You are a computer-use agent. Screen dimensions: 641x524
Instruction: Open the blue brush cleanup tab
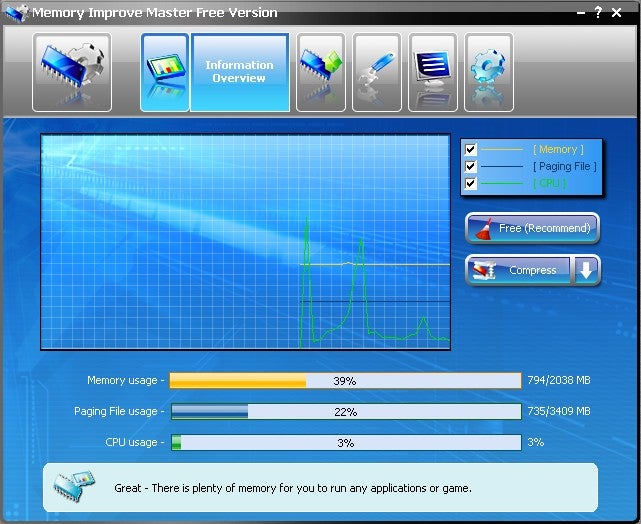[x=377, y=72]
